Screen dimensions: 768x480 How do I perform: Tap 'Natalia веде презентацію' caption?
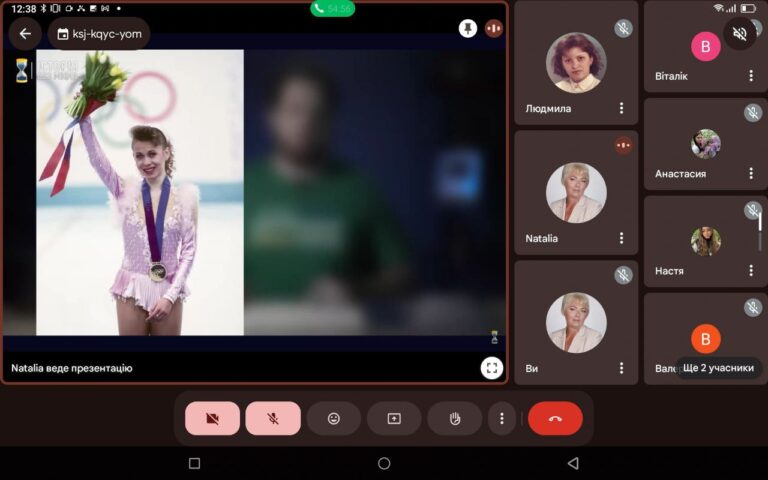[x=72, y=368]
